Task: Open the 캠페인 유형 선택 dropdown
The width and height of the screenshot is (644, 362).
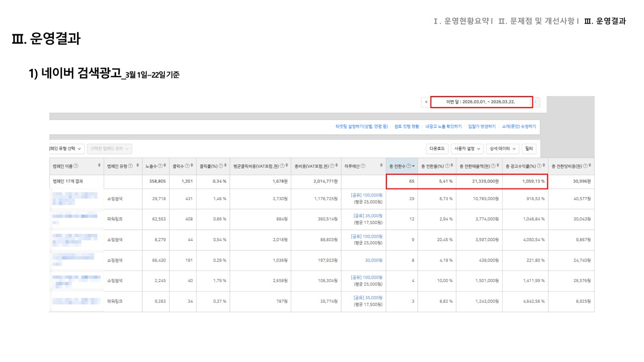Action: point(66,149)
